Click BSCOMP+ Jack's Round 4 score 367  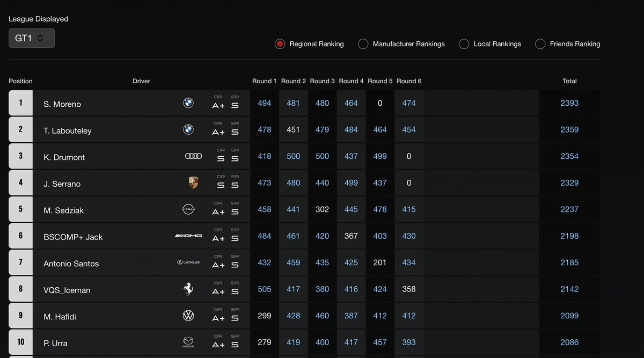pyautogui.click(x=352, y=236)
